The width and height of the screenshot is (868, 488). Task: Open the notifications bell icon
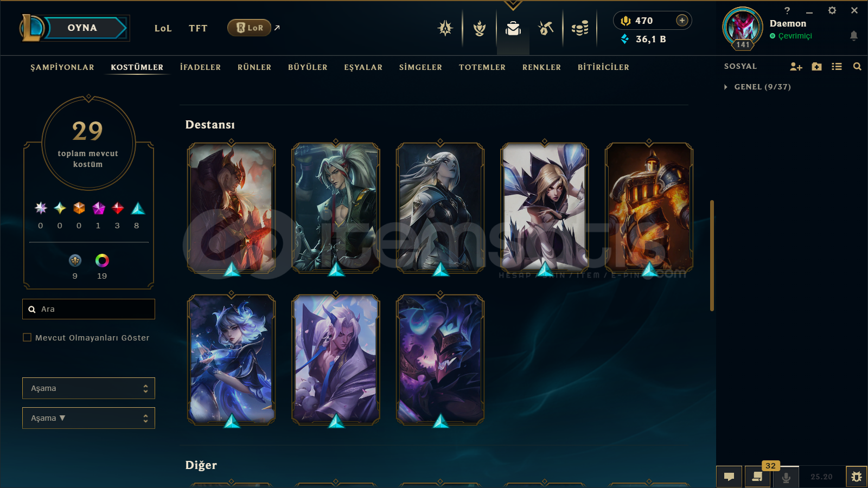pos(853,36)
